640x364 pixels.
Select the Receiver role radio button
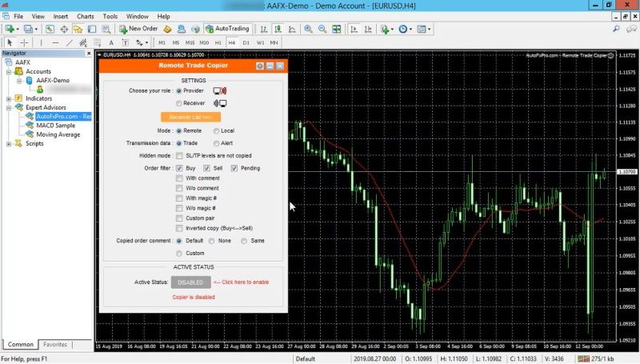pos(178,103)
